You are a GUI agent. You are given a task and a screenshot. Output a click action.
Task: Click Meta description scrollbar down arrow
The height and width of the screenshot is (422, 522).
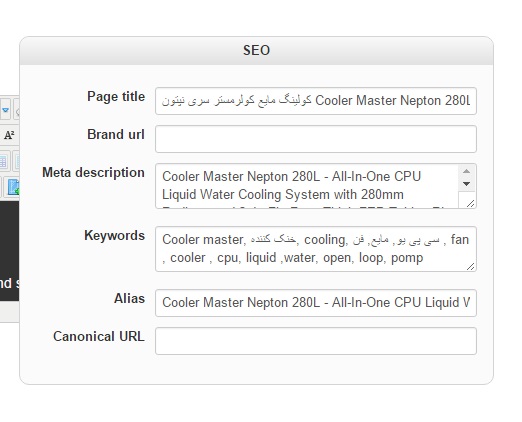(x=467, y=184)
